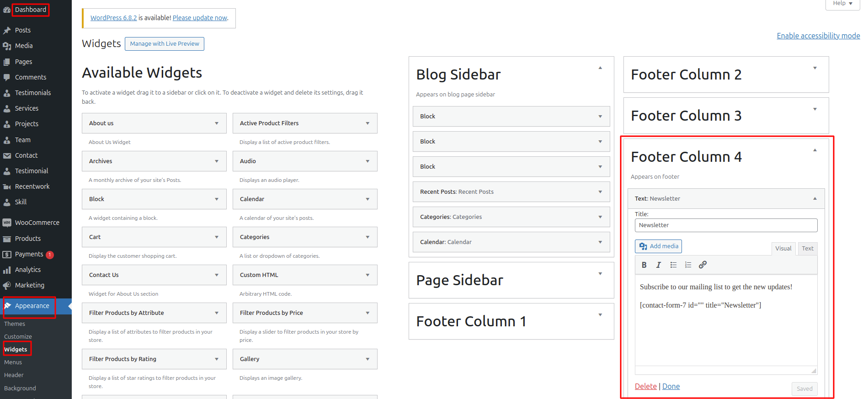Screen dimensions: 868x399
Task: Open Analytics via its bar chart icon
Action: [7, 270]
